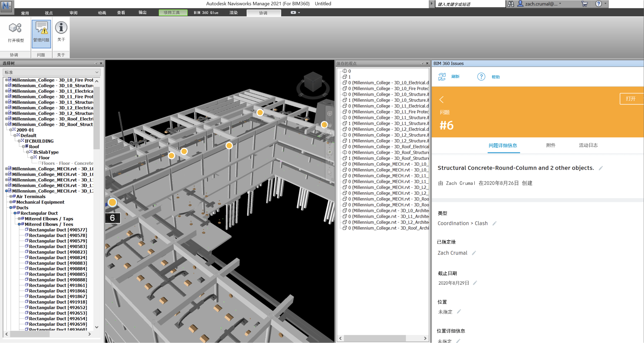Viewport: 644px width, 343px height.
Task: Select Rectangular Duct [490823] in tree
Action: click(58, 252)
